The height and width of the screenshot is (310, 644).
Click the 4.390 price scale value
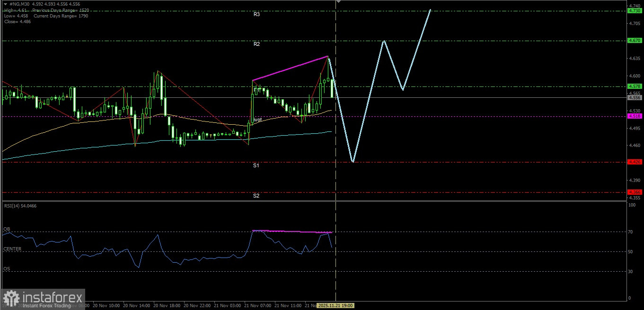(635, 181)
